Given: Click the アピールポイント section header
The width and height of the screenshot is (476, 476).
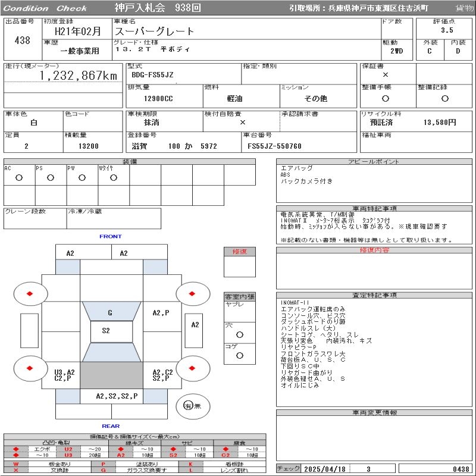Looking at the screenshot, I should click(x=374, y=161).
